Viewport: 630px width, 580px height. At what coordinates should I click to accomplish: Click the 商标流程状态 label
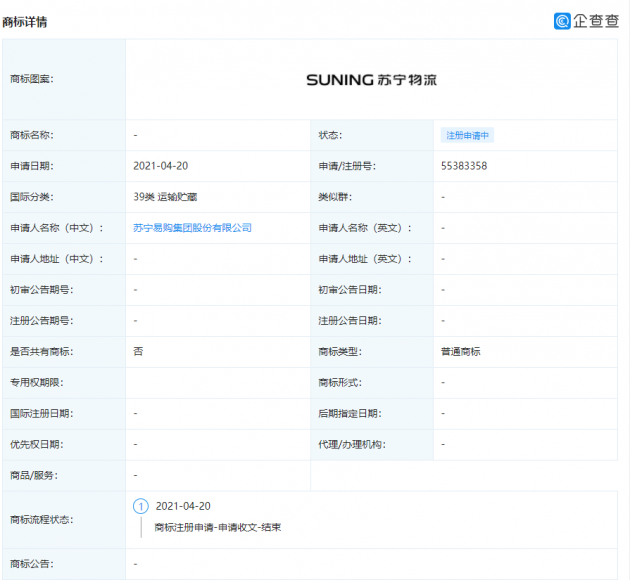coord(42,519)
